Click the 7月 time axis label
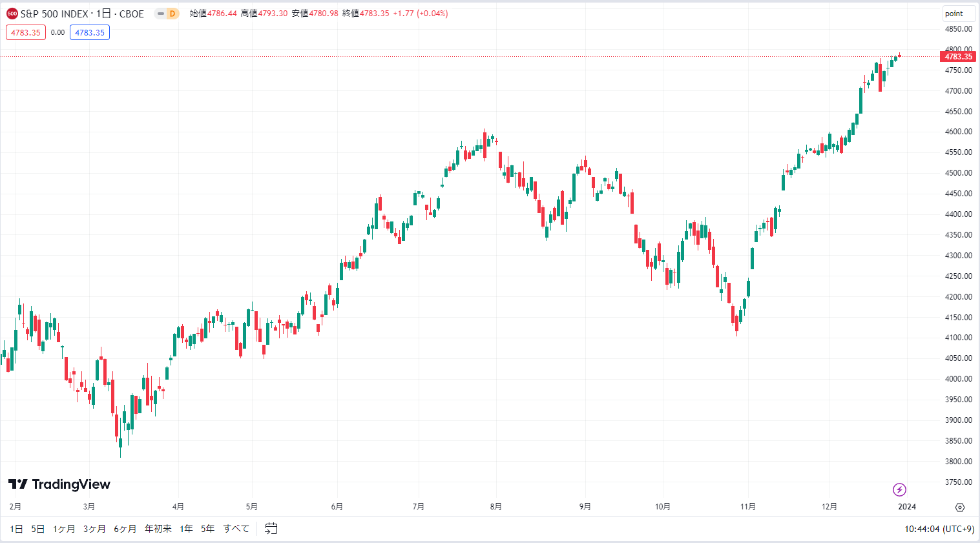This screenshot has height=543, width=980. tap(419, 507)
